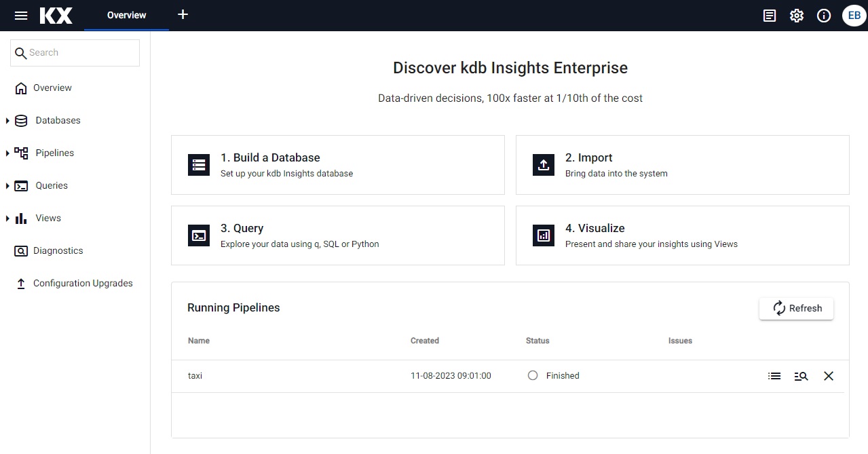Tear down taxi pipeline with X icon

click(x=829, y=376)
